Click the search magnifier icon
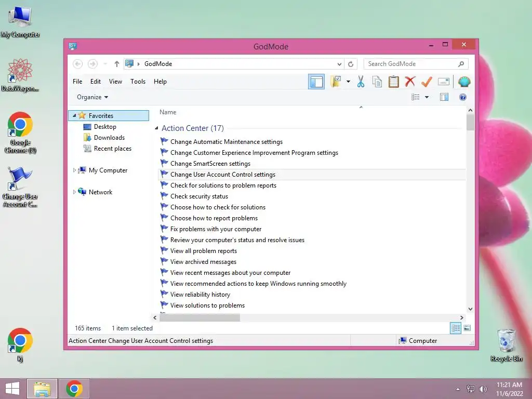Screen dimensions: 532x399 coord(461,64)
